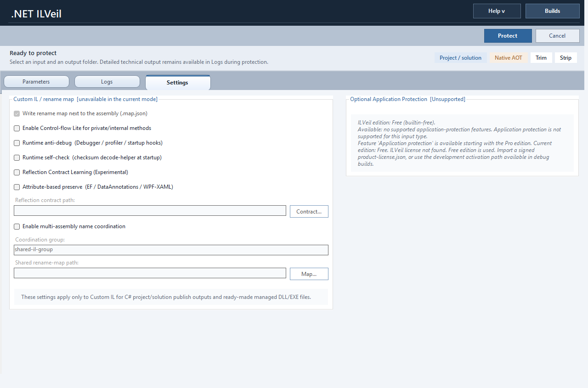Open the Logs tab
The height and width of the screenshot is (388, 588).
coord(107,81)
